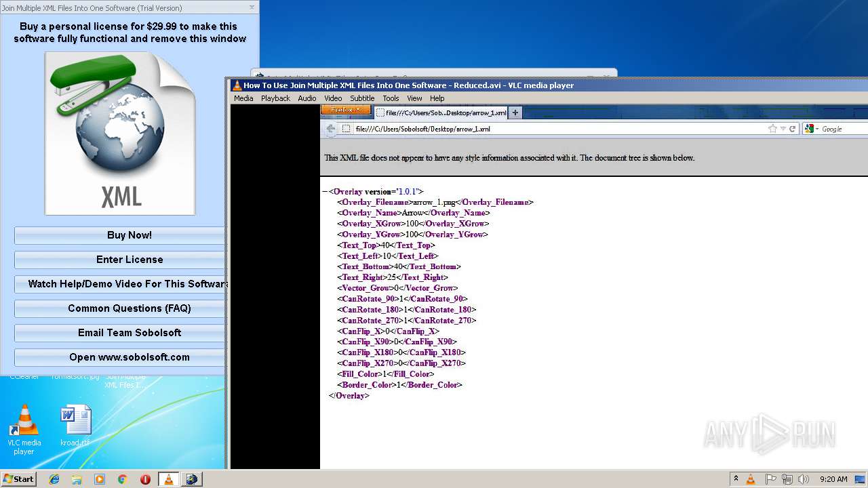Open the Audio menu in VLC
Screen dimensions: 868x488
(307, 98)
